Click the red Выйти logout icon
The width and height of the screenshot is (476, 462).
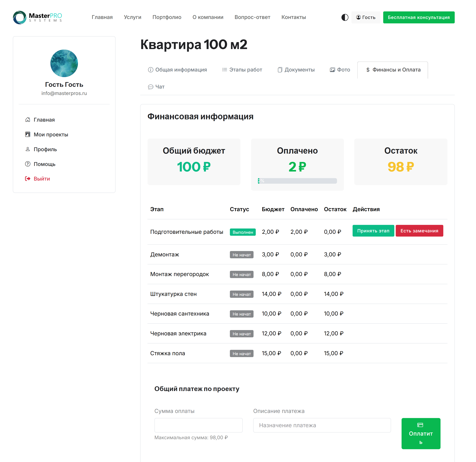pos(28,178)
